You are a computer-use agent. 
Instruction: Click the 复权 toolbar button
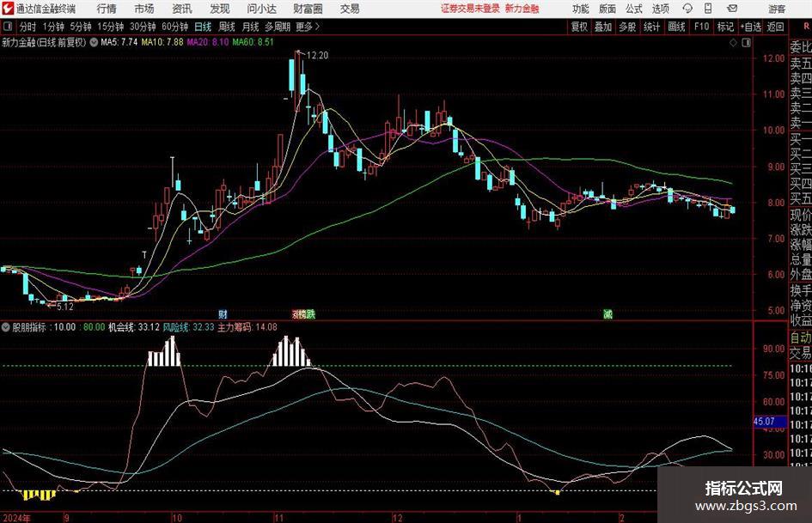pyautogui.click(x=579, y=27)
